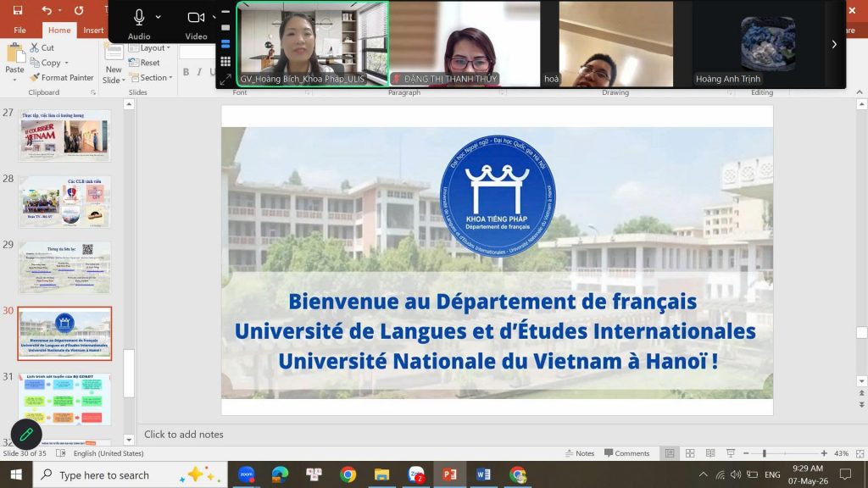868x488 pixels.
Task: Click English (United States) language status
Action: coord(108,453)
